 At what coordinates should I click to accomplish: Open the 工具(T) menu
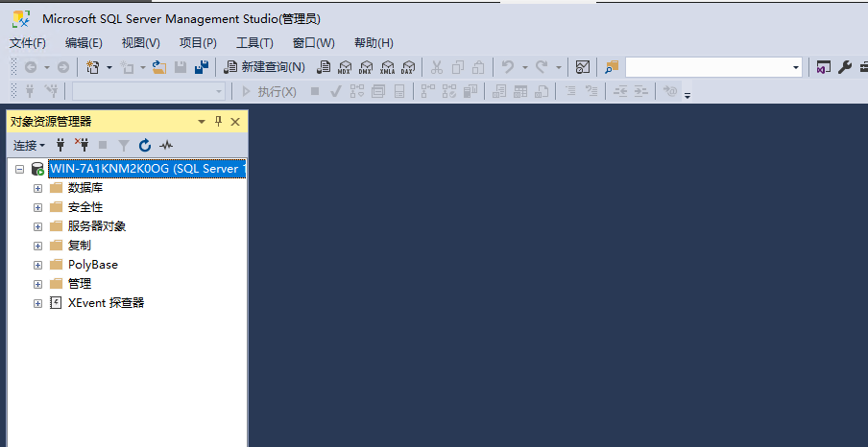pyautogui.click(x=254, y=42)
